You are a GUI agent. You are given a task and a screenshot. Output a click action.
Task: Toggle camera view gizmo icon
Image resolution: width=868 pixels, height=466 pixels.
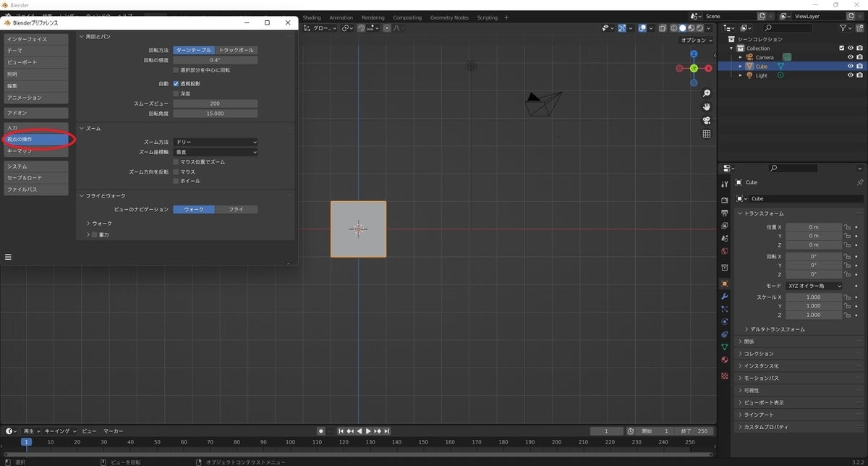[707, 120]
